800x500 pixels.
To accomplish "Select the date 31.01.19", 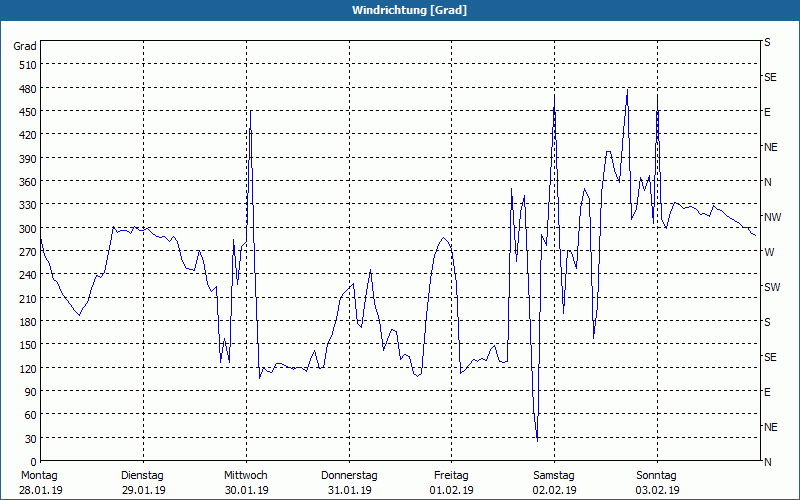I will click(349, 490).
